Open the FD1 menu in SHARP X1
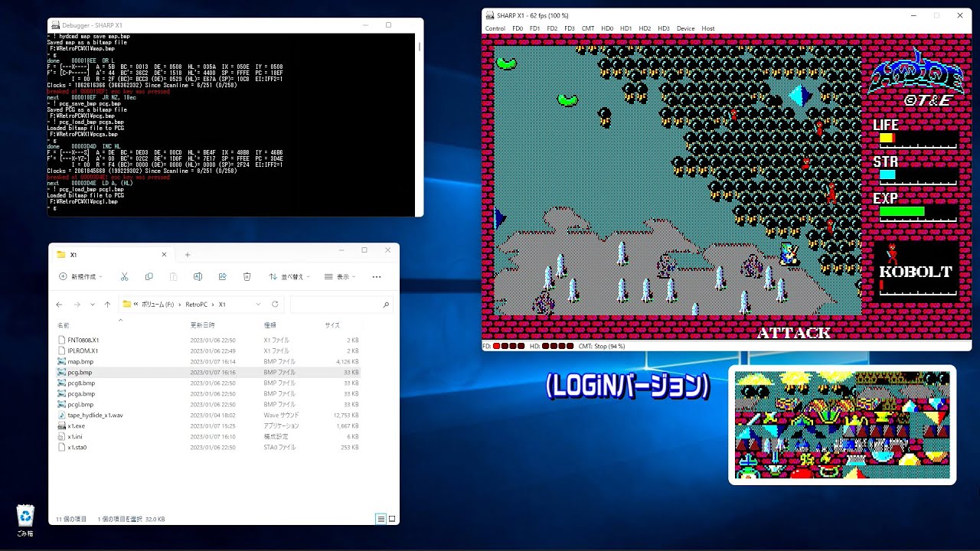980x551 pixels. 534,28
